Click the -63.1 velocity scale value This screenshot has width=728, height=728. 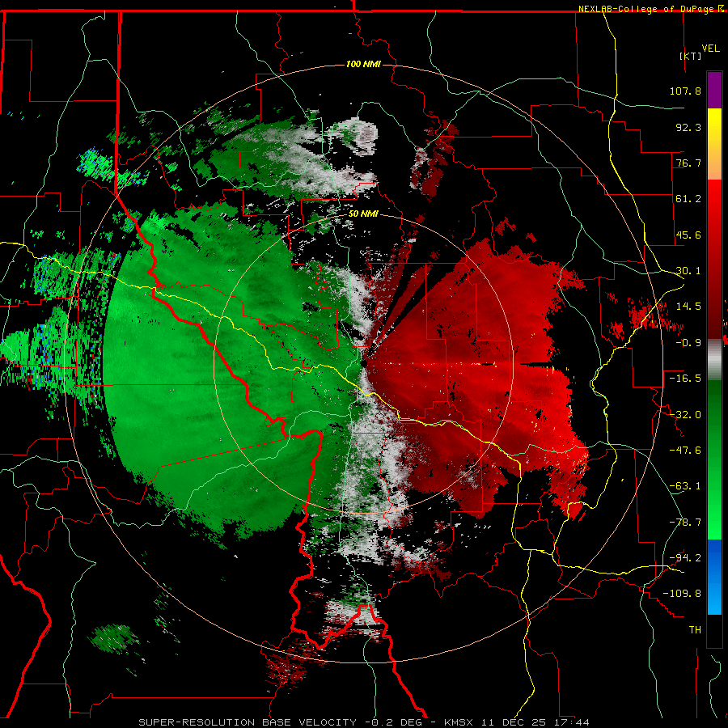(x=685, y=486)
